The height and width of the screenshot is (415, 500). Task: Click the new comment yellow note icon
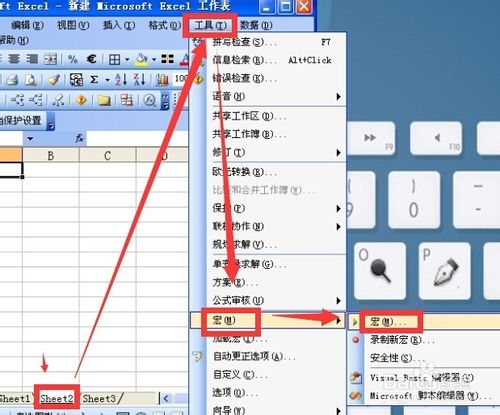[x=104, y=100]
